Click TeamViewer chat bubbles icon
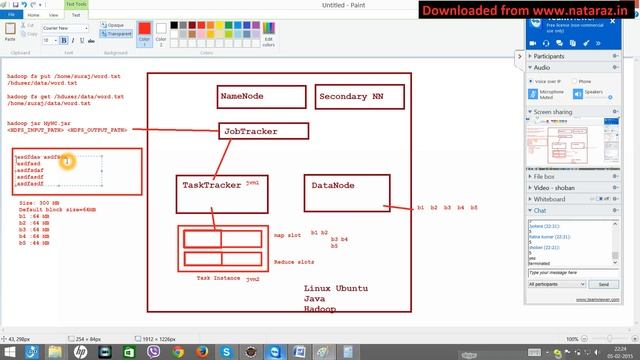Image resolution: width=640 pixels, height=360 pixels. coord(559,43)
